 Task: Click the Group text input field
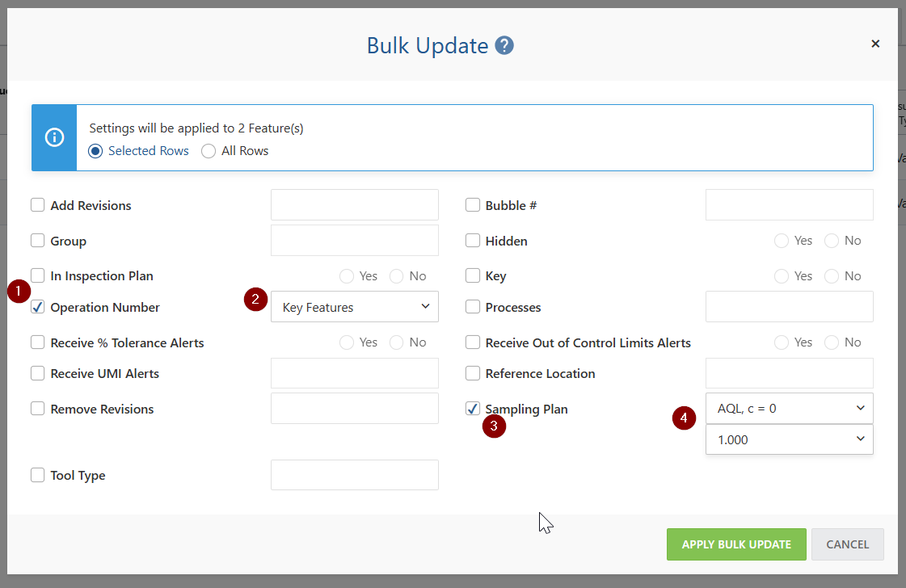click(x=355, y=240)
